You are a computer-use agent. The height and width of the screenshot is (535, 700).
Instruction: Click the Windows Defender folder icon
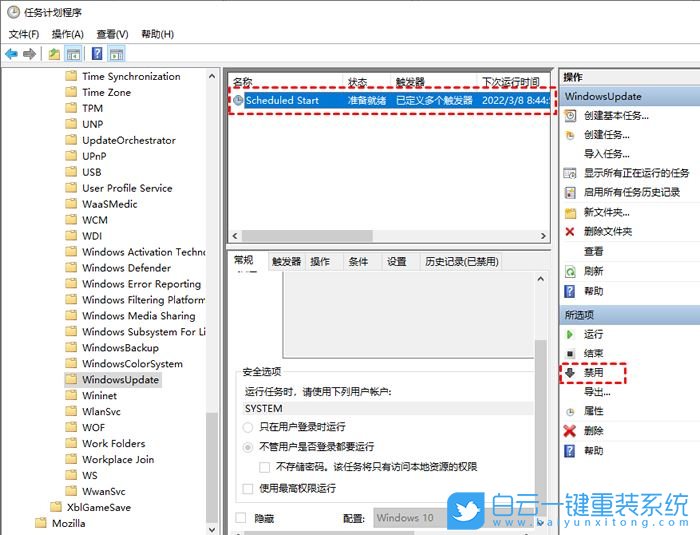coord(71,268)
